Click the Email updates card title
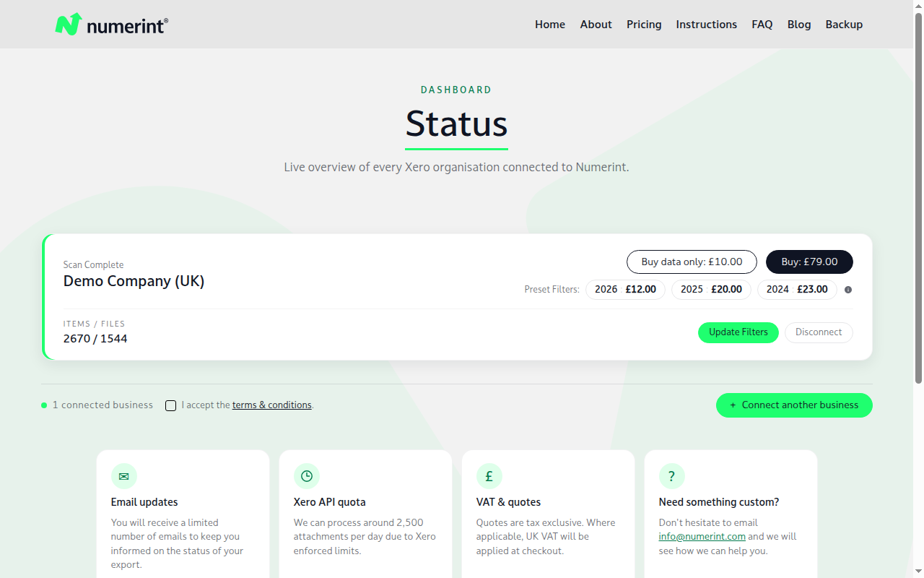Screen dimensions: 924x578 (x=144, y=502)
